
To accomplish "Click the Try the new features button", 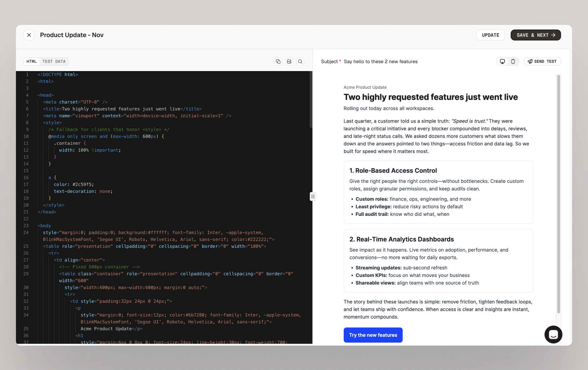I will pos(373,335).
